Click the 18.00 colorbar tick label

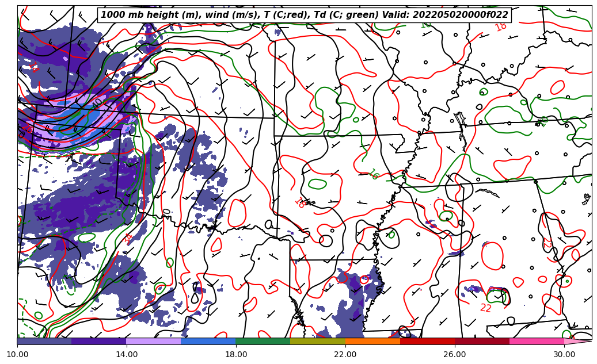tap(236, 354)
